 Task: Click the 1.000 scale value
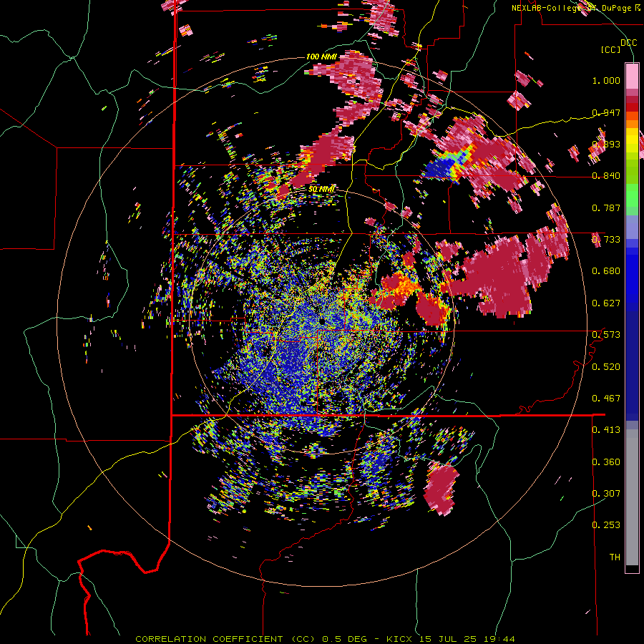tap(606, 80)
